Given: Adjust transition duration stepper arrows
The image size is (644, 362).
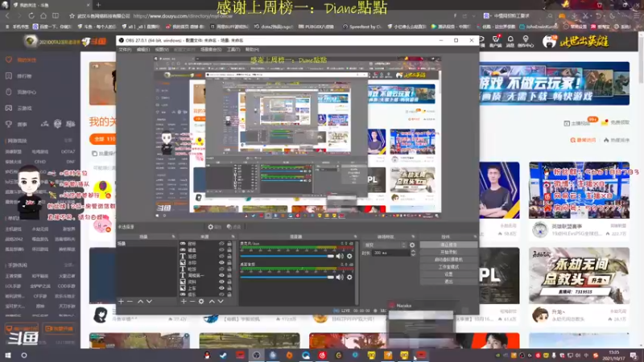Looking at the screenshot, I should pyautogui.click(x=413, y=253).
